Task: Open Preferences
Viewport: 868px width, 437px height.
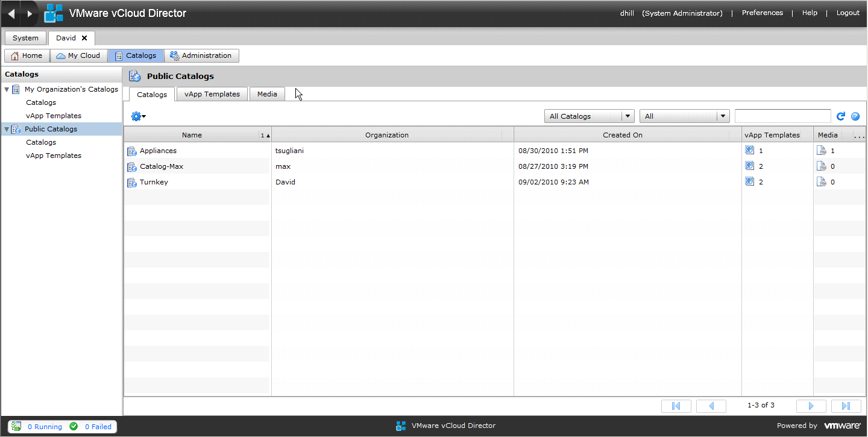Action: click(x=763, y=13)
